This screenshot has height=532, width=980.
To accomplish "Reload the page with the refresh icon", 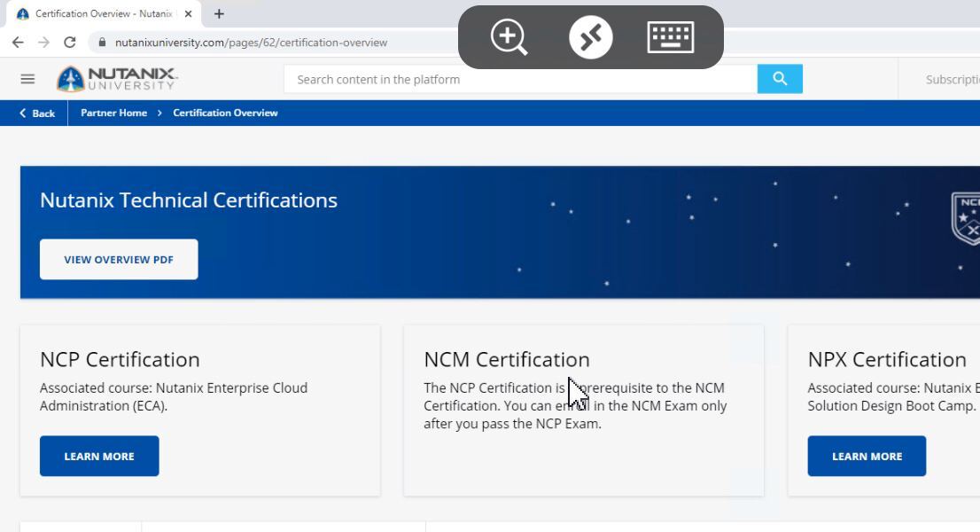I will pyautogui.click(x=70, y=43).
